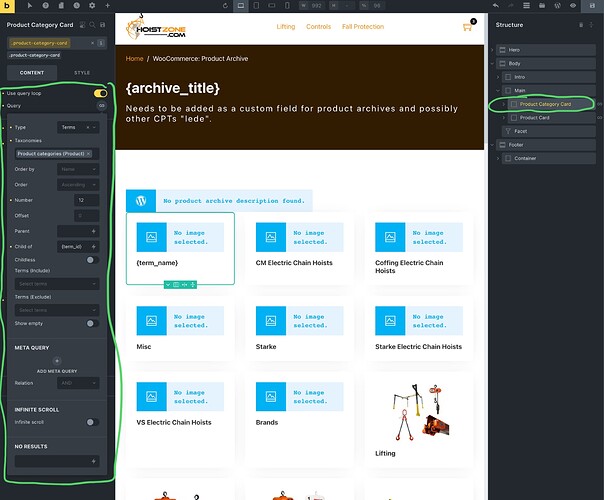Open settings gear in top toolbar
Screen dimensions: 604x500
click(x=92, y=5)
